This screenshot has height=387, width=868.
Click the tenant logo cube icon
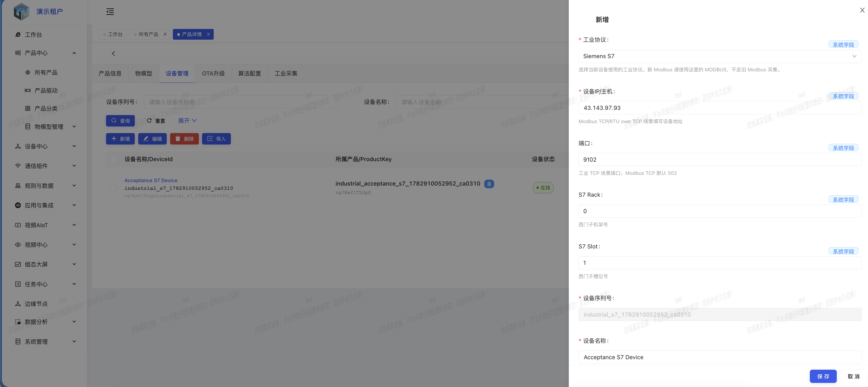tap(21, 11)
